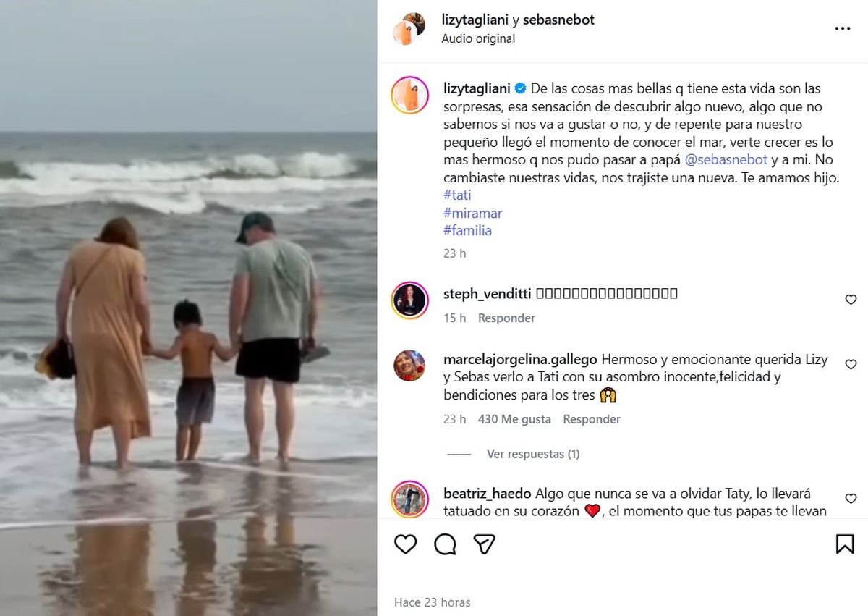The image size is (868, 616).
Task: Click the #miramar hashtag
Action: coord(472,213)
